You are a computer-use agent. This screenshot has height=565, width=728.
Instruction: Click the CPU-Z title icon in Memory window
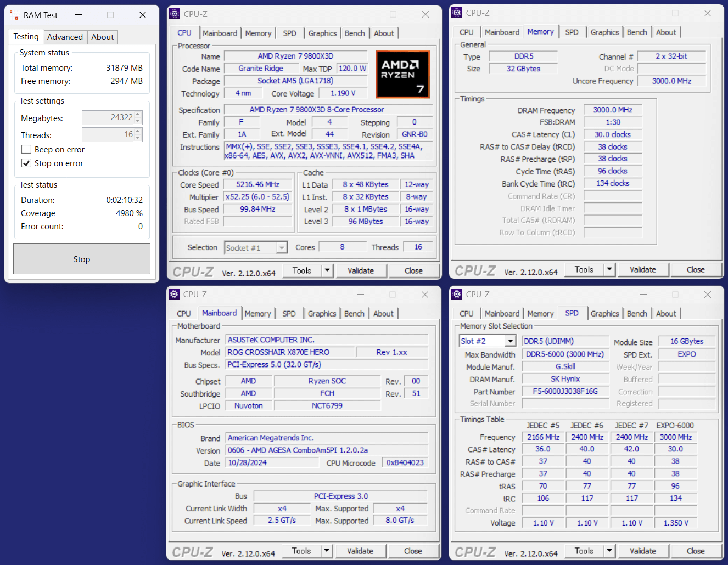(457, 13)
